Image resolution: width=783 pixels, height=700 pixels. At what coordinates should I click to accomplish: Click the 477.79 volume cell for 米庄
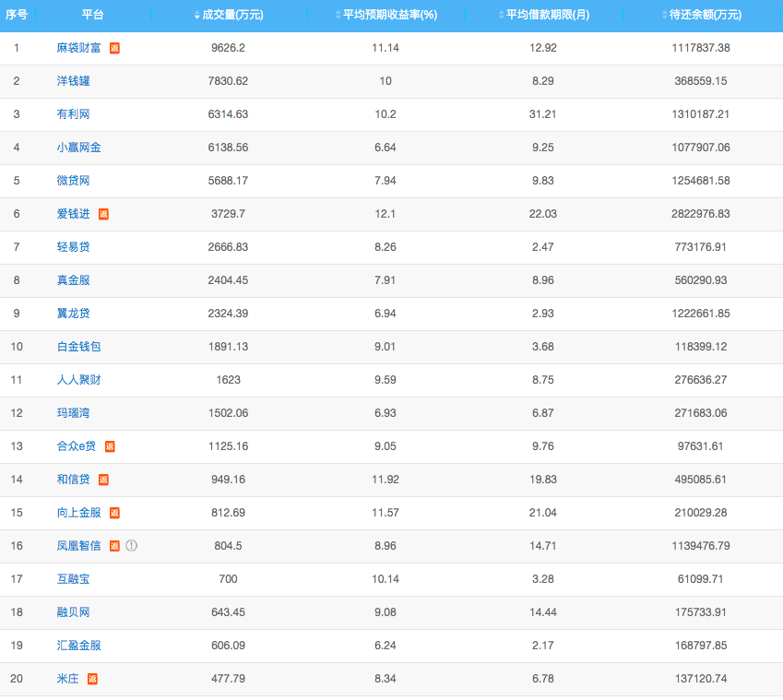tap(228, 679)
